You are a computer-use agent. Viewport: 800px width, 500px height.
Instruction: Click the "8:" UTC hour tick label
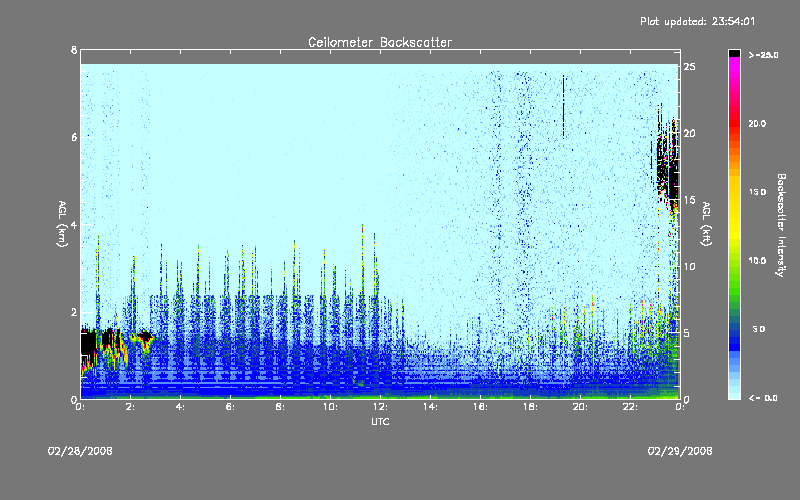pyautogui.click(x=281, y=407)
